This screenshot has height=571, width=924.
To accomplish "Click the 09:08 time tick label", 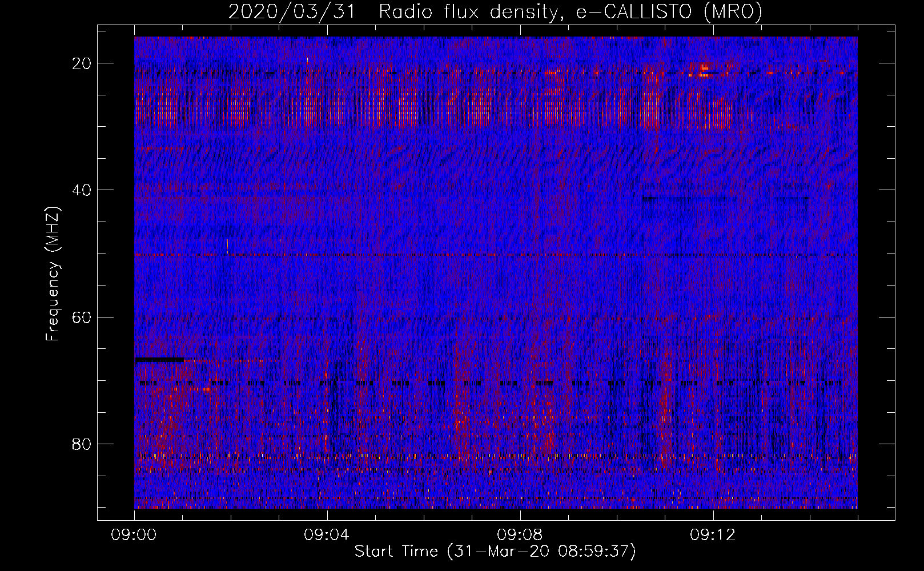I will pos(520,534).
